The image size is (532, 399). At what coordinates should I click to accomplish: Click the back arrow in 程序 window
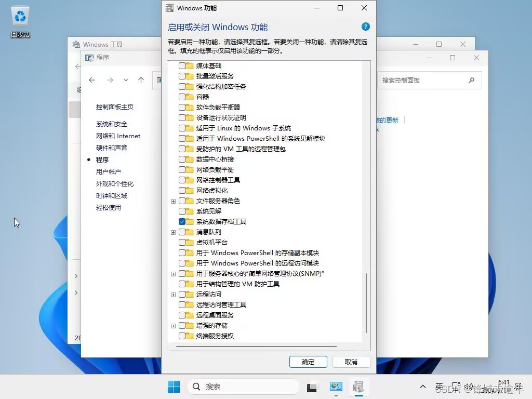(x=92, y=80)
